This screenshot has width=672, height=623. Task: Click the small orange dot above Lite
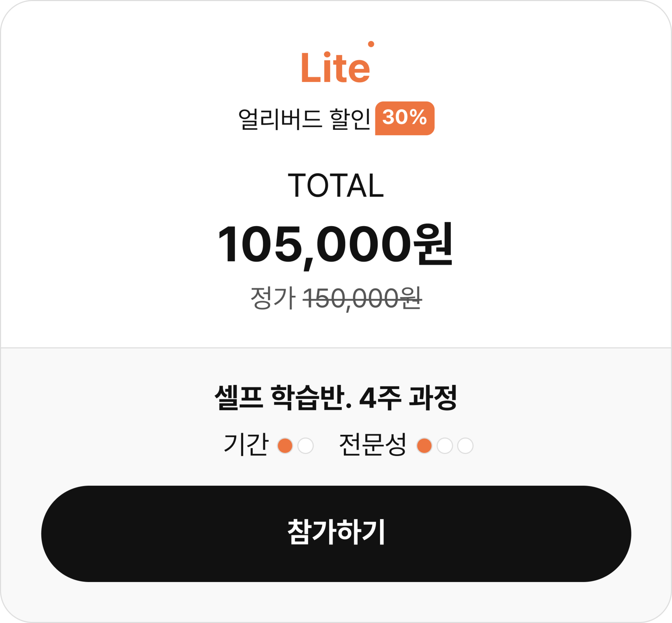[371, 44]
